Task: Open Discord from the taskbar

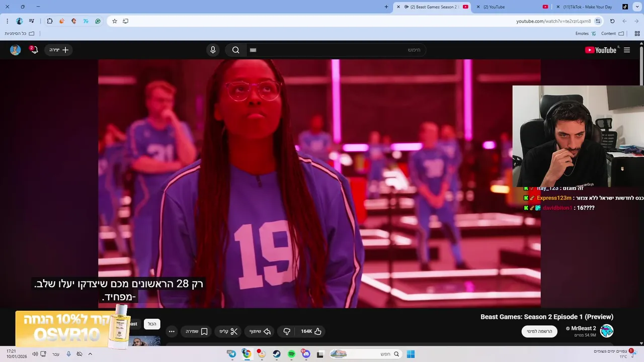Action: [x=306, y=354]
